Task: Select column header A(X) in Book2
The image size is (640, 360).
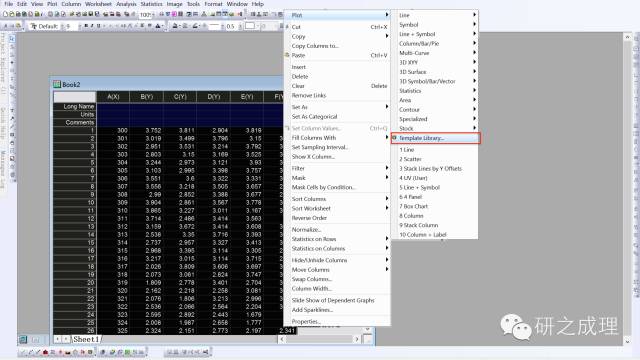Action: coord(113,97)
